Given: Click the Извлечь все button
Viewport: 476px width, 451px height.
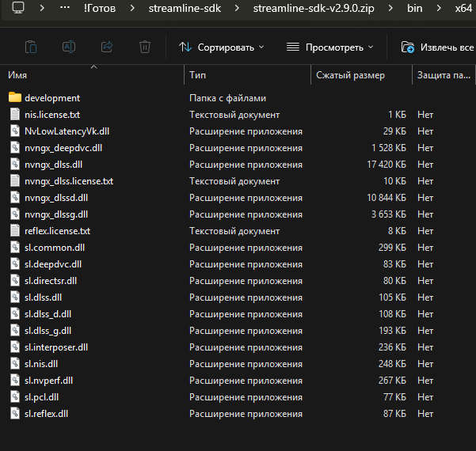Looking at the screenshot, I should click(x=437, y=47).
